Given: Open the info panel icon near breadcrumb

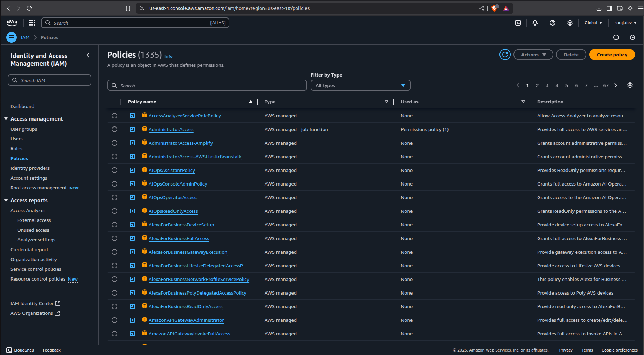Looking at the screenshot, I should [616, 37].
